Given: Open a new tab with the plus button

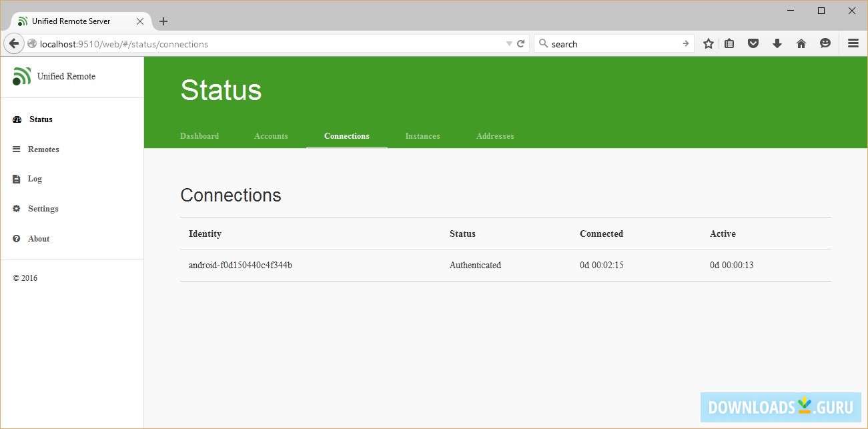Looking at the screenshot, I should 163,21.
